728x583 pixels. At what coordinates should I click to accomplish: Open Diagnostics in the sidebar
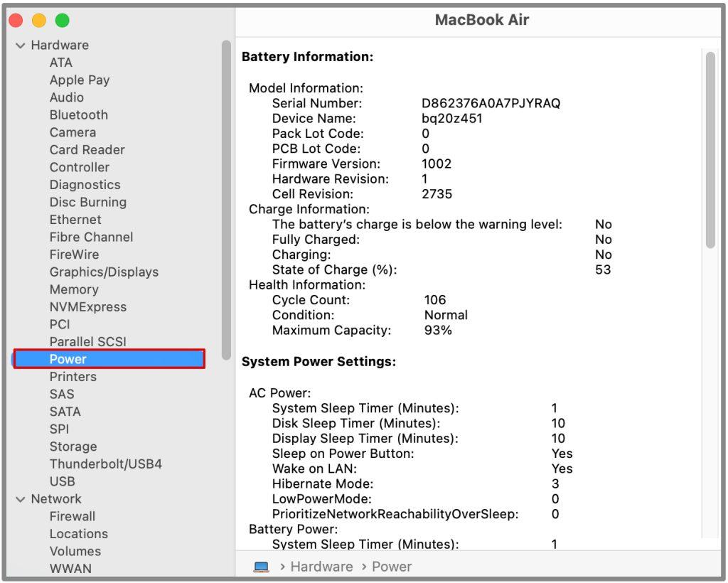coord(85,185)
